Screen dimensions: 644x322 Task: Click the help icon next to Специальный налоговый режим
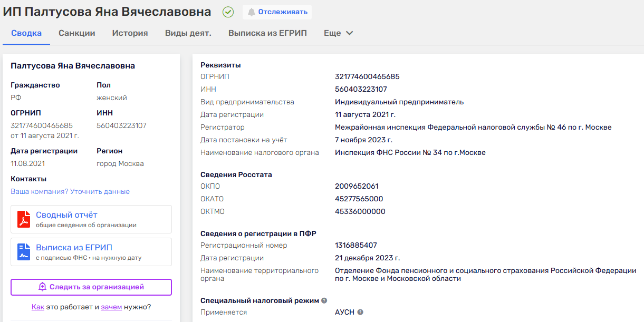click(324, 300)
